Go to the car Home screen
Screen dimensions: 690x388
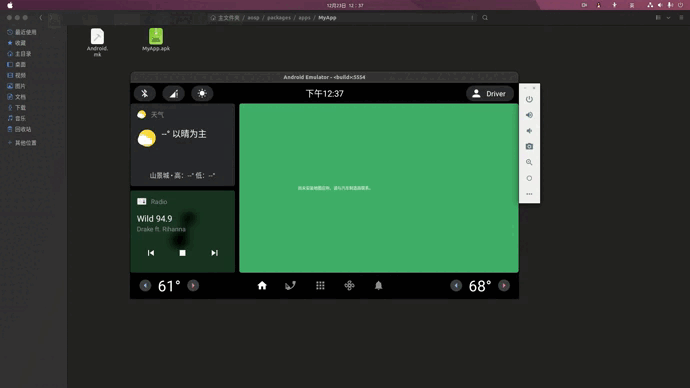262,286
